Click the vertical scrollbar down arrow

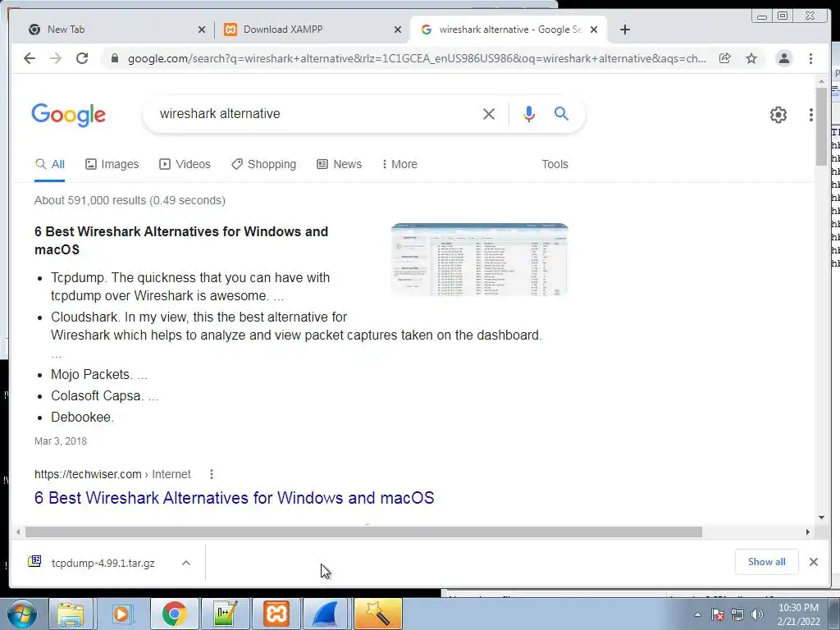821,518
